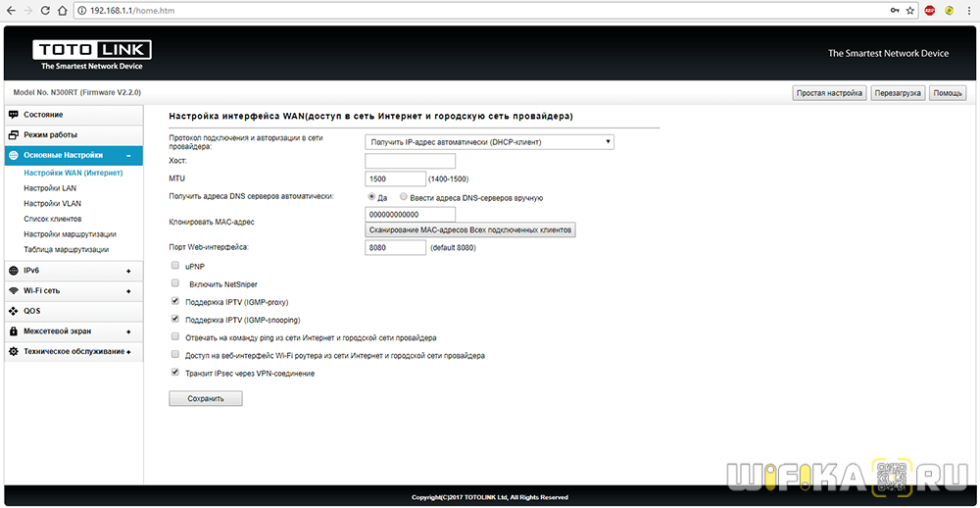
Task: Disable Транзит IPsec через VPN-соединение checkbox
Action: pyautogui.click(x=175, y=373)
